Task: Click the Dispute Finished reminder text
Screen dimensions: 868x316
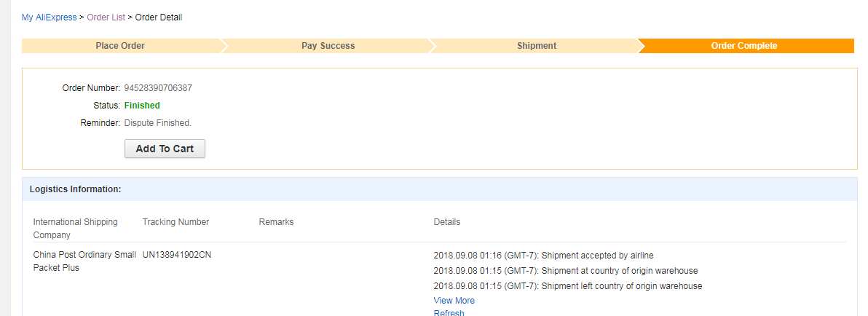Action: [x=158, y=123]
